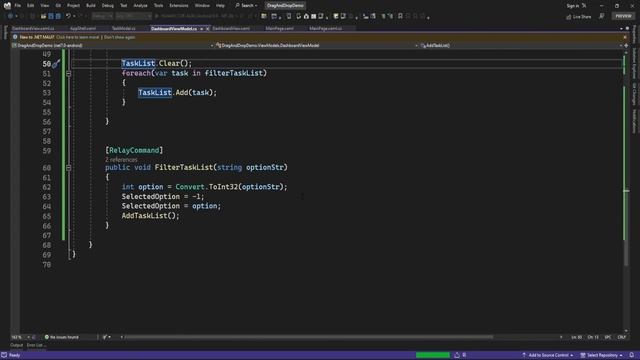The height and width of the screenshot is (360, 640).
Task: Open the Output panel tab
Action: [17, 345]
